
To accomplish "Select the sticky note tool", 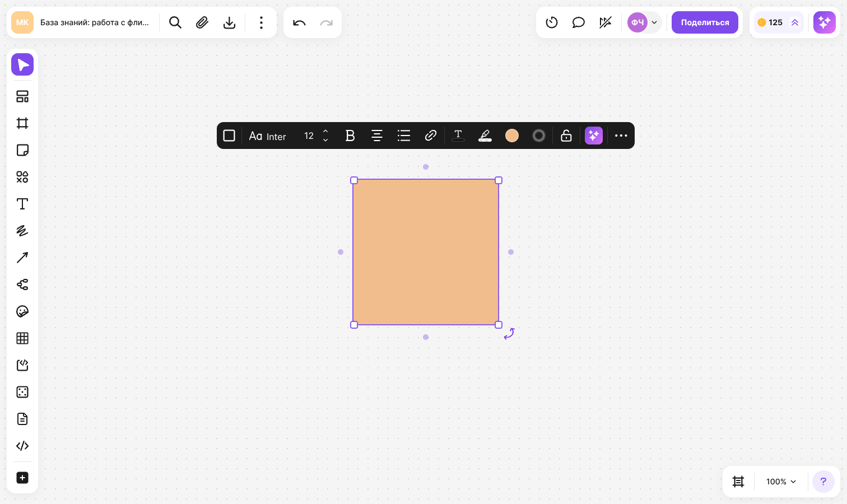I will 22,150.
